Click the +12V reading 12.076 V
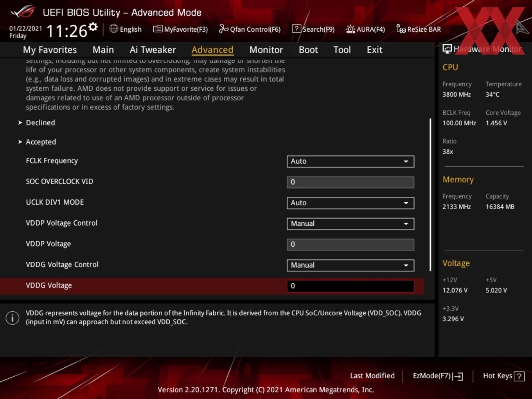The height and width of the screenshot is (399, 532). [455, 290]
